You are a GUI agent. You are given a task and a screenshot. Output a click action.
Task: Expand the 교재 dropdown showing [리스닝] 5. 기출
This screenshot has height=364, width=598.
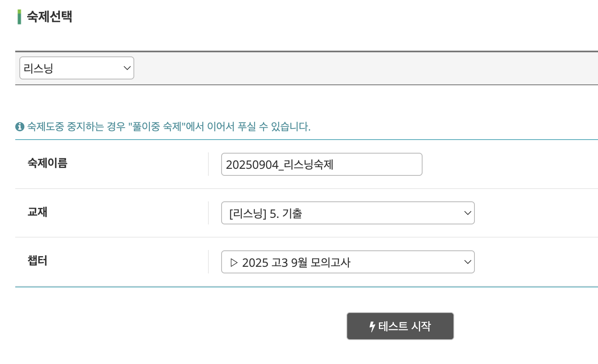pyautogui.click(x=348, y=213)
